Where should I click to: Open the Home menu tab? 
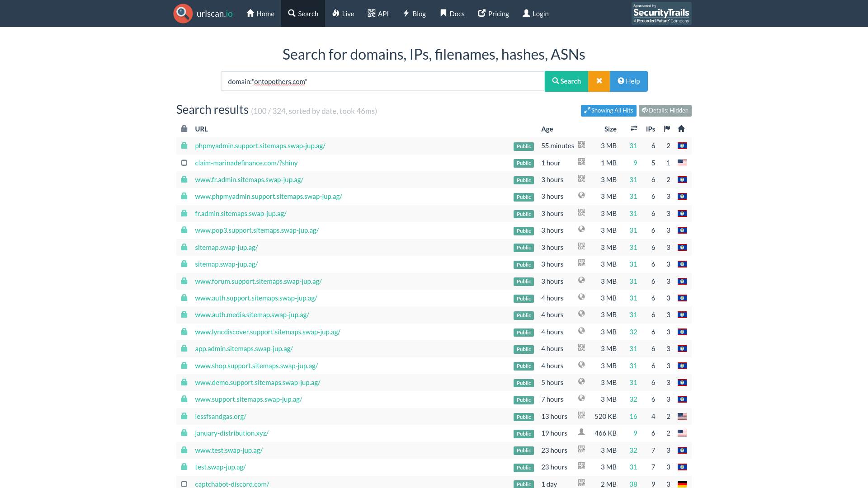coord(260,13)
